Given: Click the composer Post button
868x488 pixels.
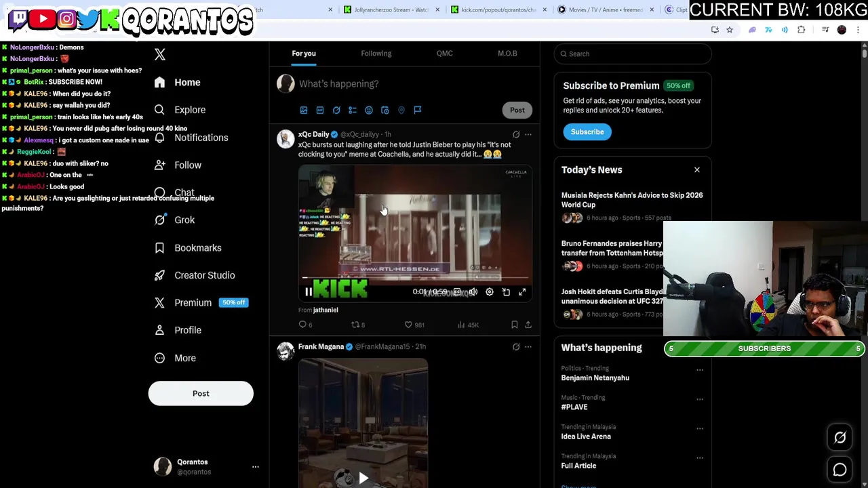Looking at the screenshot, I should point(517,110).
